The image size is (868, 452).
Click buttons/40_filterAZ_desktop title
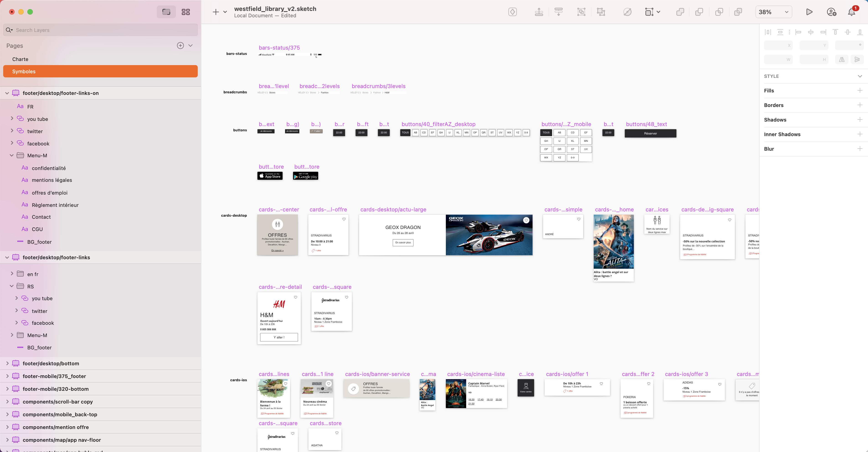[438, 124]
